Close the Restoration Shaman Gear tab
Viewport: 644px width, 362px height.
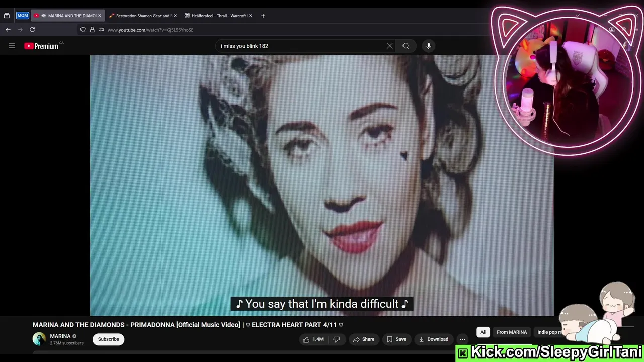175,16
